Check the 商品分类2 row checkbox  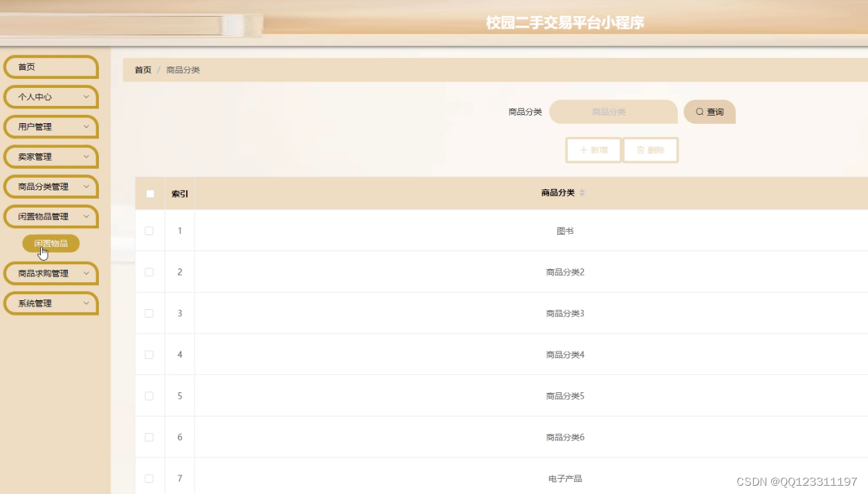tap(149, 272)
